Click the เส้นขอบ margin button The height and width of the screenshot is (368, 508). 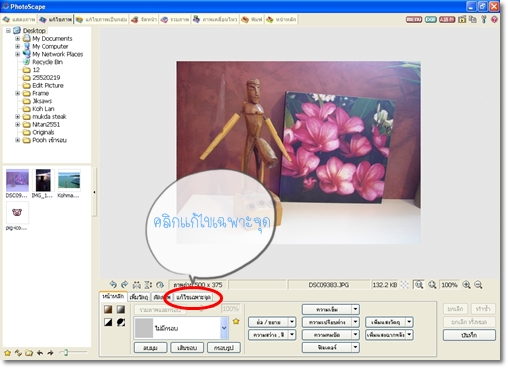pos(187,348)
